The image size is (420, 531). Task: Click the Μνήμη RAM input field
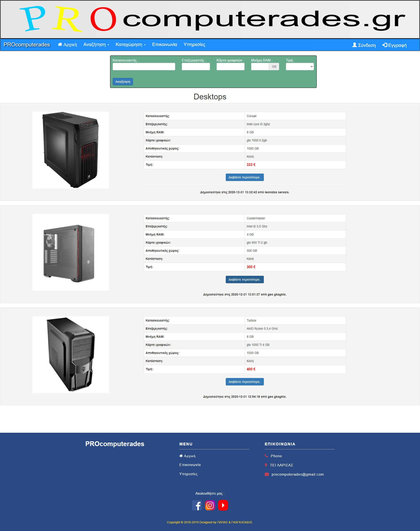pyautogui.click(x=260, y=67)
